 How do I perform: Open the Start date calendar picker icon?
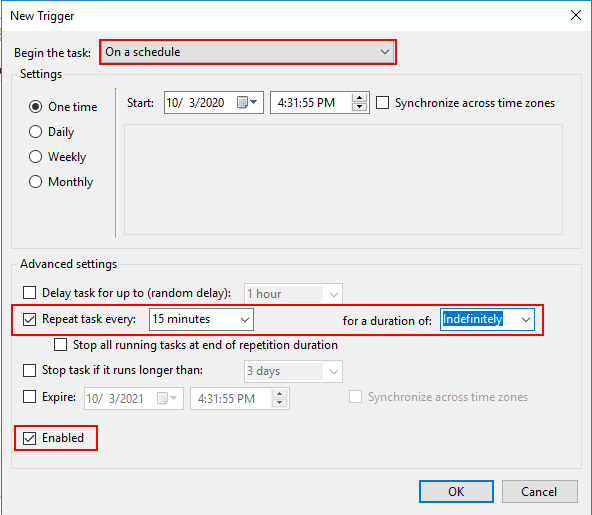[x=247, y=102]
